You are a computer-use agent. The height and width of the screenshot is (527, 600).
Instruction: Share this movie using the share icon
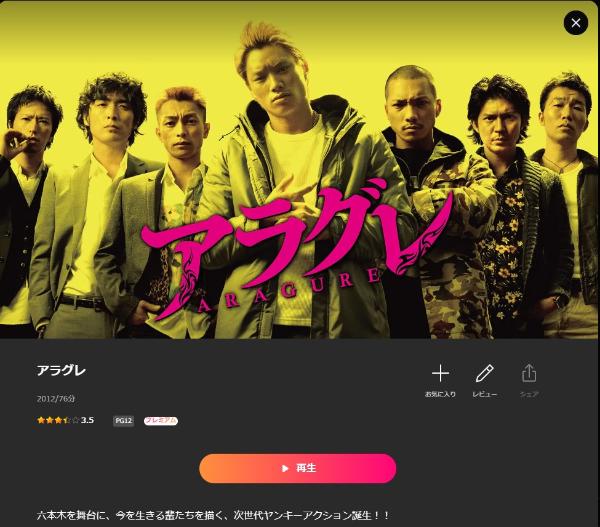pos(529,373)
